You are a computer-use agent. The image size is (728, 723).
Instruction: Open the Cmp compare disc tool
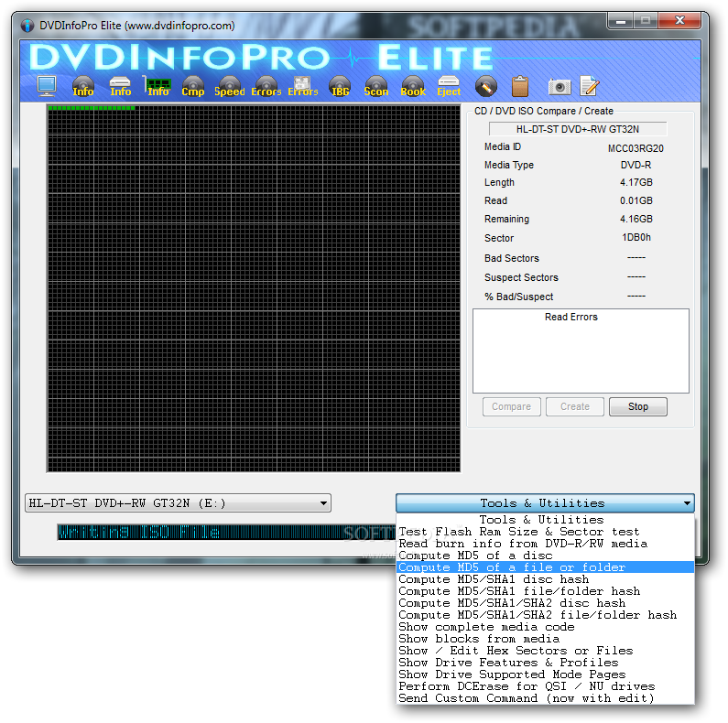[x=192, y=86]
